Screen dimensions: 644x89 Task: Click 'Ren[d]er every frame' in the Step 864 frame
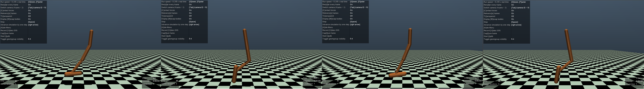coord(170,5)
